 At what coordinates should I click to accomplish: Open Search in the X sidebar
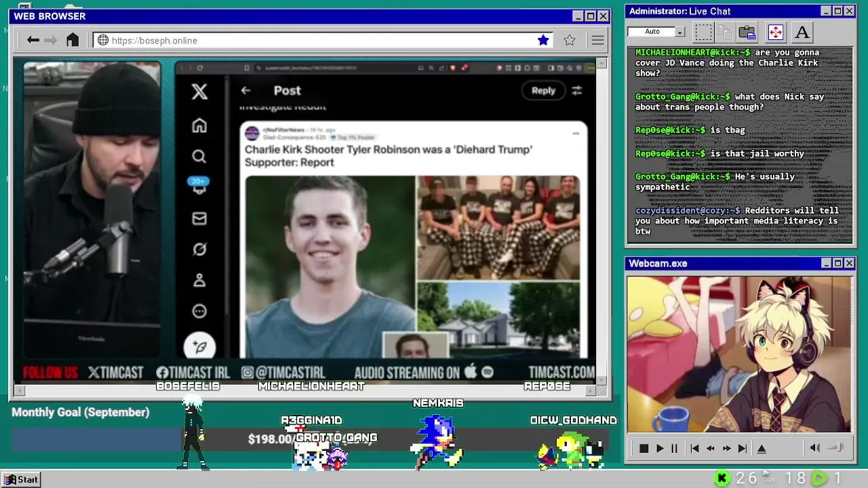(199, 157)
